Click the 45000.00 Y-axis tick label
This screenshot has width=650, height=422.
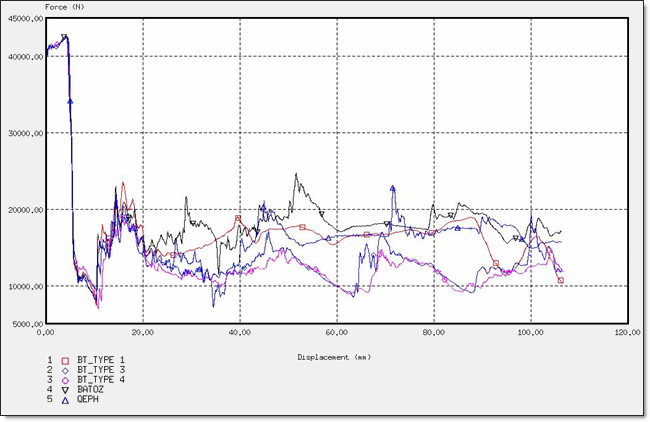pos(23,18)
